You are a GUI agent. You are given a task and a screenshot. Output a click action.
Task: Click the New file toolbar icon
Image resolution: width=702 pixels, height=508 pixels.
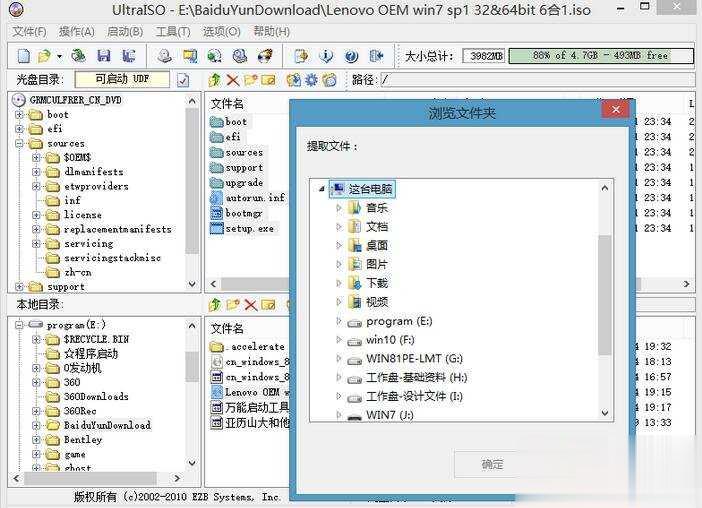pyautogui.click(x=23, y=56)
